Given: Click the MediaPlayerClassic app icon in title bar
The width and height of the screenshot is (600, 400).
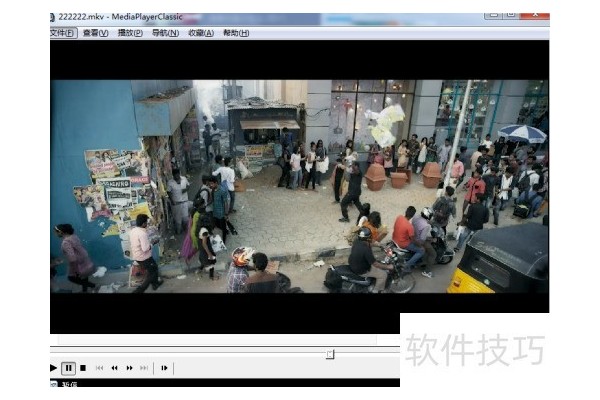Looking at the screenshot, I should click(52, 17).
